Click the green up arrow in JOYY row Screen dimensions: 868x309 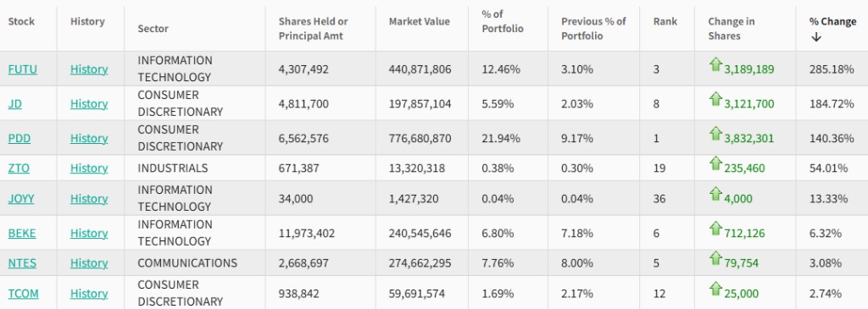(x=715, y=194)
